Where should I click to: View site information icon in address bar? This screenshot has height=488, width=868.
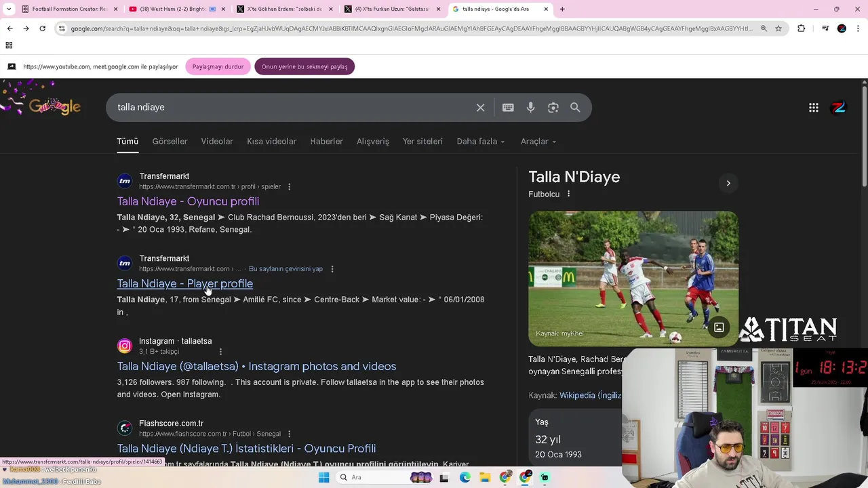click(62, 28)
